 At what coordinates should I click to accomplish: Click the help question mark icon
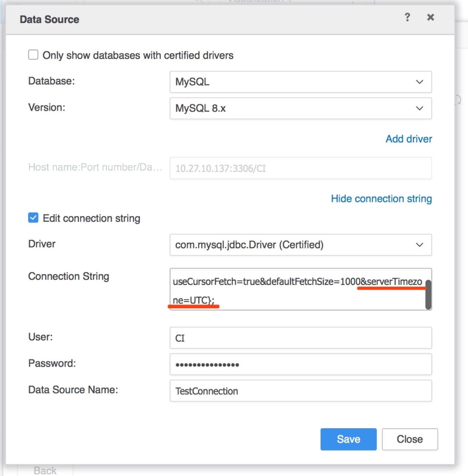407,17
